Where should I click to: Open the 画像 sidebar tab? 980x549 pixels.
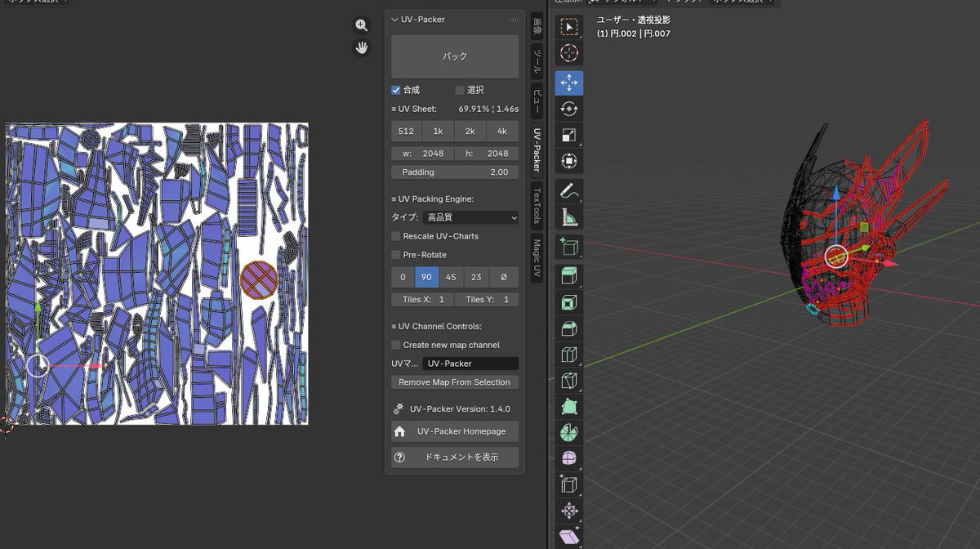click(x=537, y=26)
